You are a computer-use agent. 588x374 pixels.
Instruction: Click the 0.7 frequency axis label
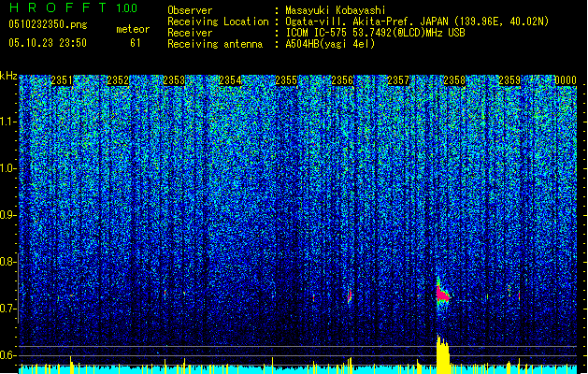click(x=8, y=309)
